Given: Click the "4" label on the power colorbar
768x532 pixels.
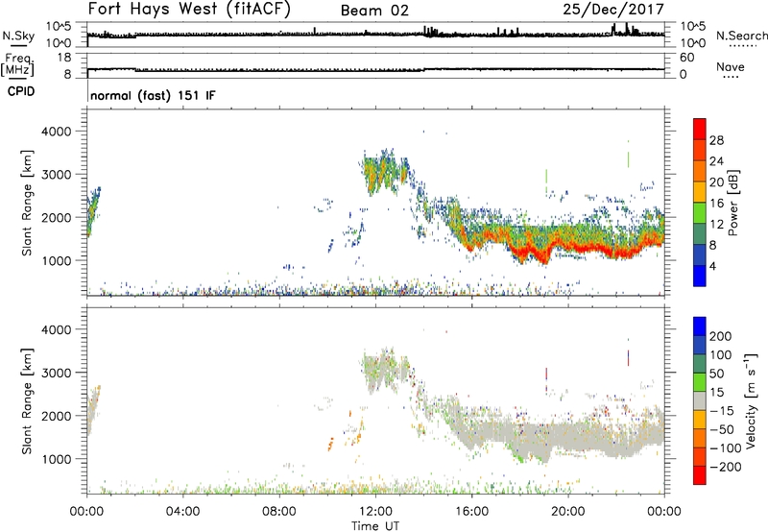Looking at the screenshot, I should pos(712,266).
